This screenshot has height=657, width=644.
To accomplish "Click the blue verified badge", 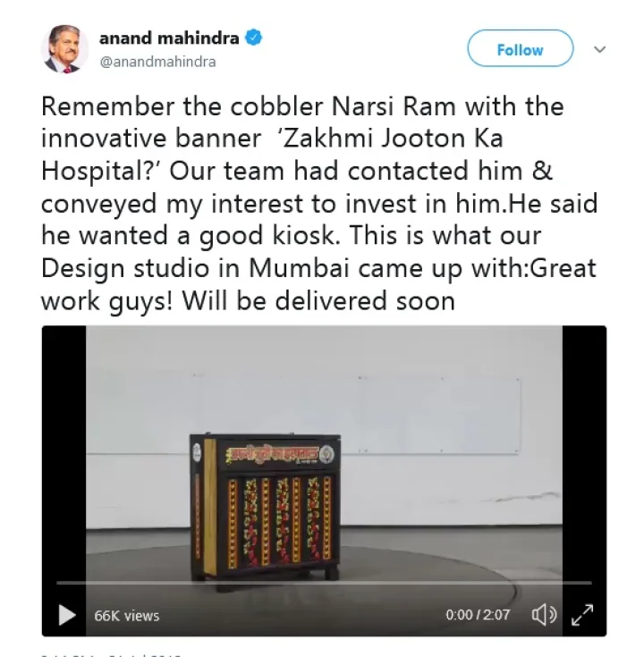I will pyautogui.click(x=253, y=38).
